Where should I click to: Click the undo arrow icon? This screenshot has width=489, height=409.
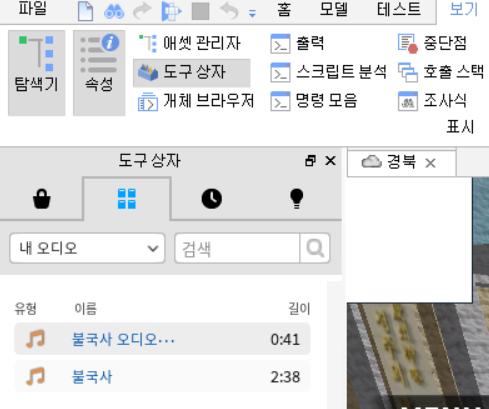point(229,11)
